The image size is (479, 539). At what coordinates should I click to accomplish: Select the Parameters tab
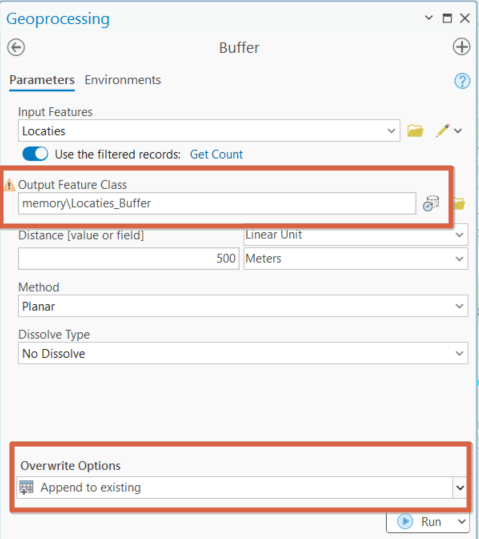(x=42, y=80)
